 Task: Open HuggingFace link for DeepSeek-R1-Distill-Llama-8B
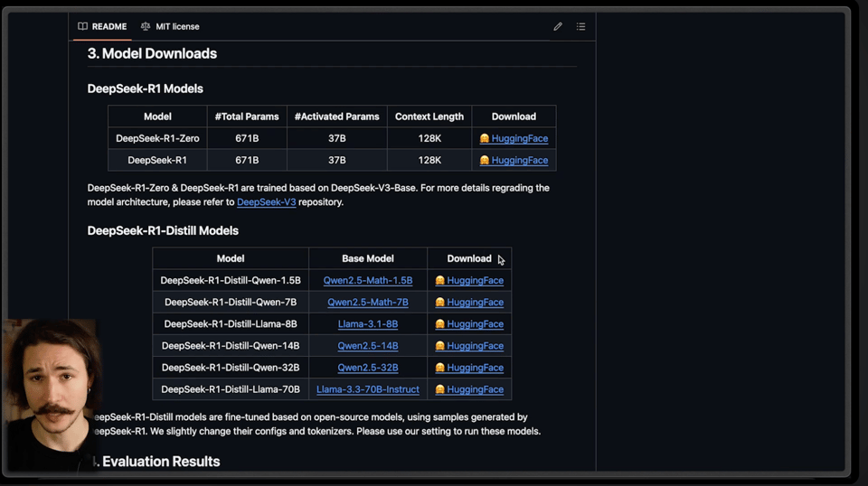tap(469, 324)
